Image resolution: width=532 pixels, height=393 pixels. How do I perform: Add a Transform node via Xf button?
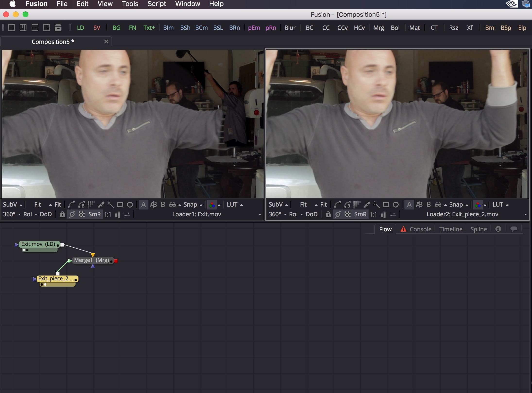point(470,28)
